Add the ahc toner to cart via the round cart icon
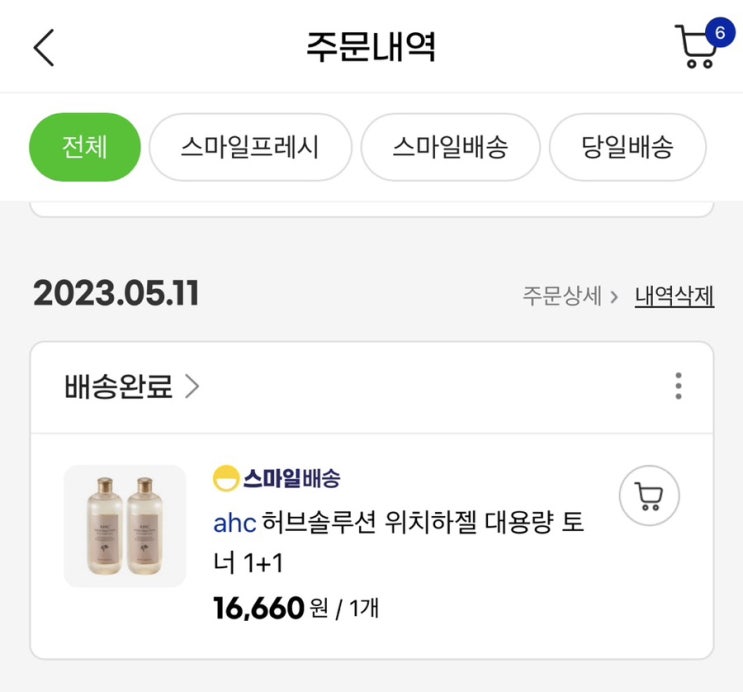 pos(649,495)
